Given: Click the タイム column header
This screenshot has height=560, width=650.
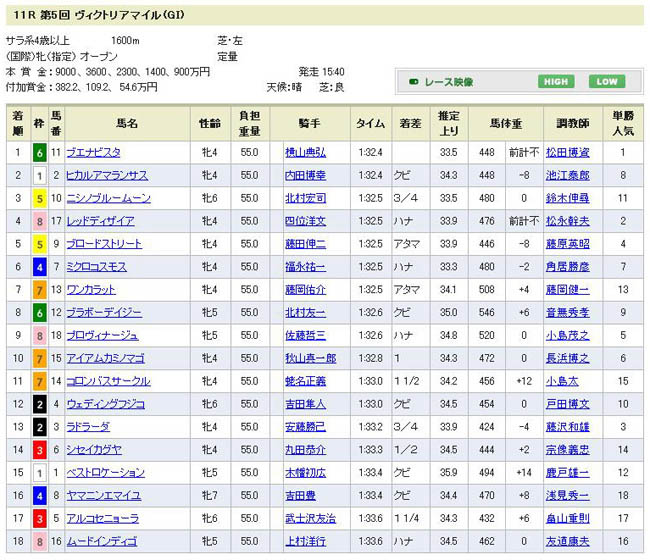Looking at the screenshot, I should [x=369, y=124].
